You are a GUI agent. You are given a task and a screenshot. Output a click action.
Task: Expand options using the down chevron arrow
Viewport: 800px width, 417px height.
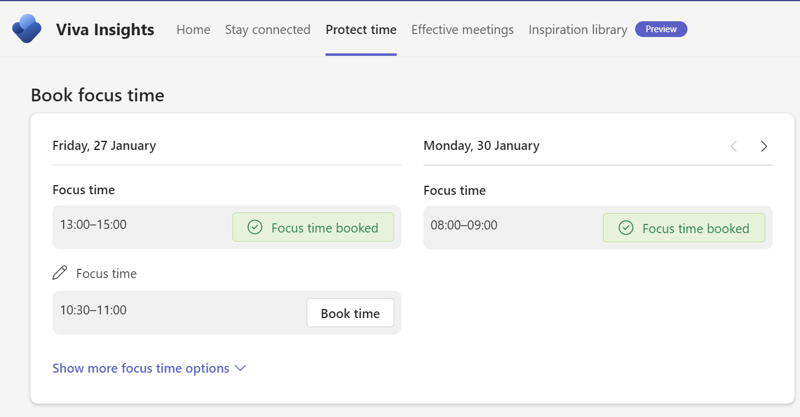point(240,368)
